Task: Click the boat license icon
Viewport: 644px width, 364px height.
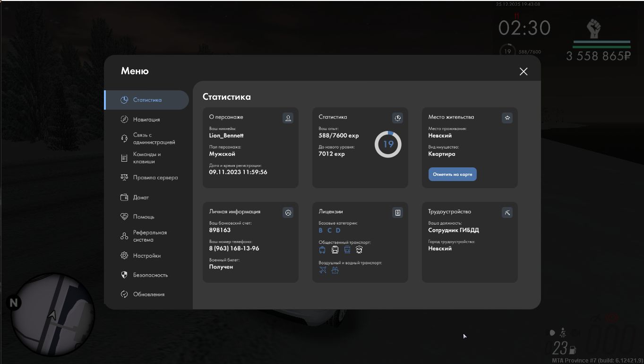Action: [x=335, y=270]
